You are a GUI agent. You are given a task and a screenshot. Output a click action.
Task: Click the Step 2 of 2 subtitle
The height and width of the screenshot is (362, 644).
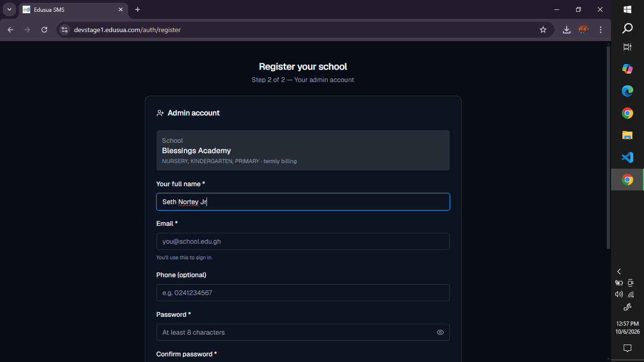click(303, 80)
